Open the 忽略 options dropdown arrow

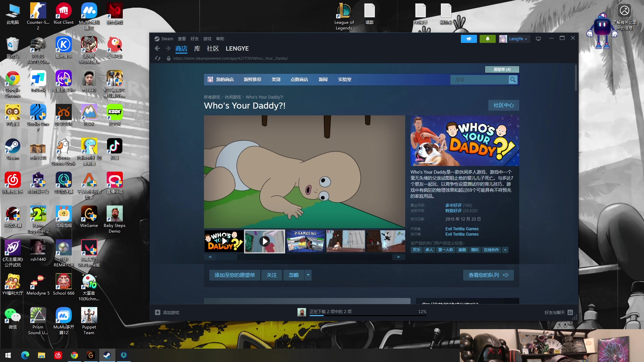pos(308,275)
